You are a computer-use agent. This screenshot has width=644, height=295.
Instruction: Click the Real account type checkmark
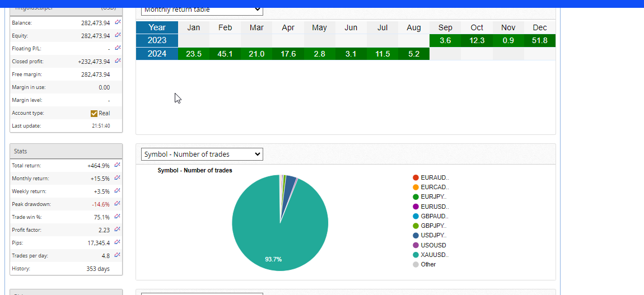pos(94,113)
